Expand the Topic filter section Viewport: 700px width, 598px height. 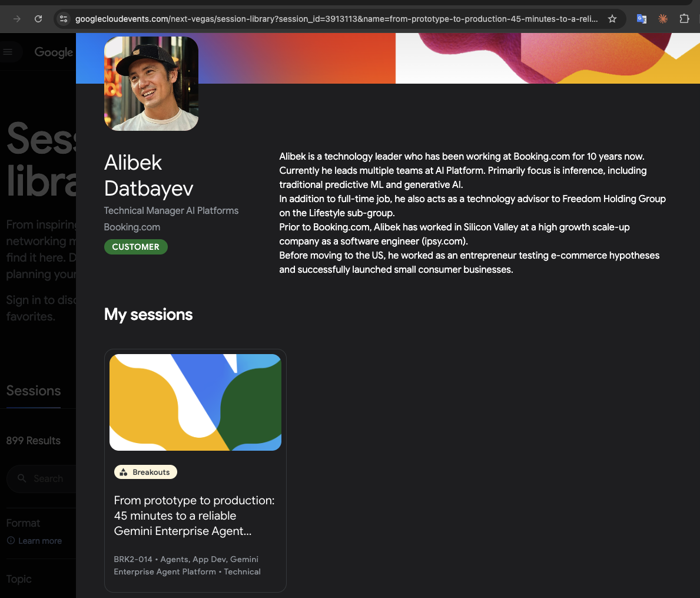[19, 579]
